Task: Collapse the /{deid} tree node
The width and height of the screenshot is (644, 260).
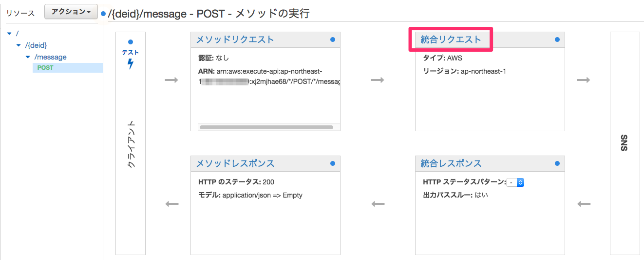Action: (x=19, y=45)
